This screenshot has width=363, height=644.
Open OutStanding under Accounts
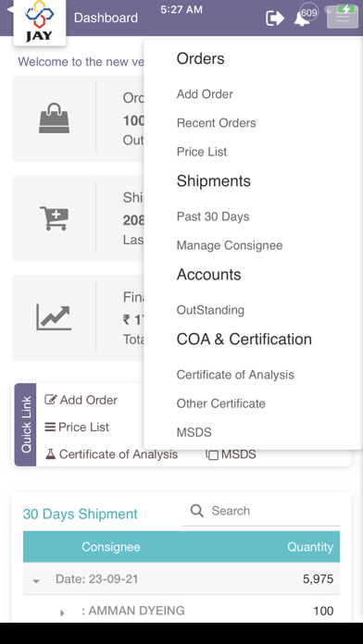(x=210, y=310)
